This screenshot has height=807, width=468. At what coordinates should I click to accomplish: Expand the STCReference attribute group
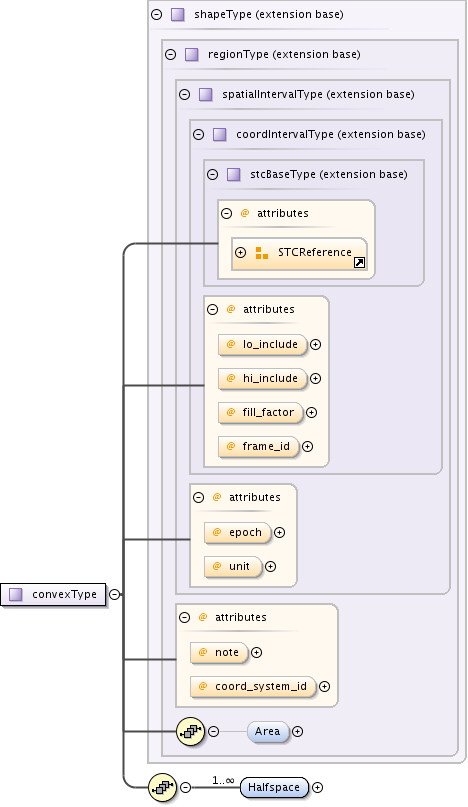tap(240, 253)
